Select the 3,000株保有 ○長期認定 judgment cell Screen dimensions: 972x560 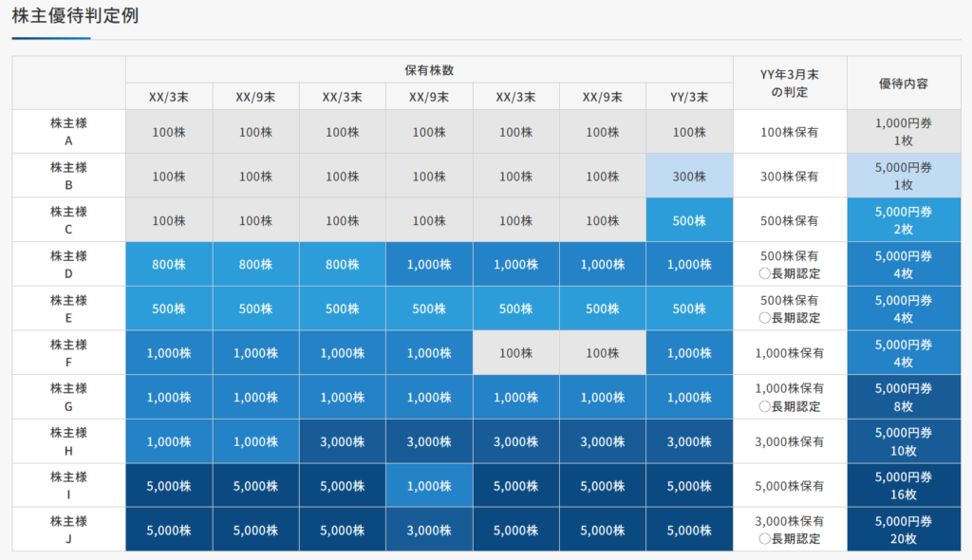790,530
